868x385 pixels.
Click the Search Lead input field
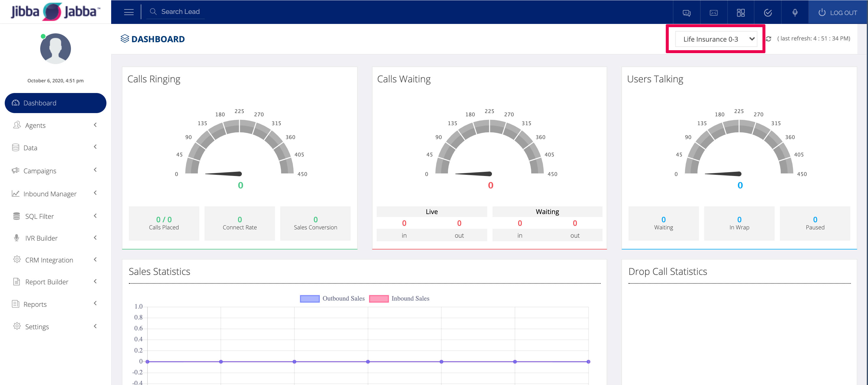[x=180, y=12]
